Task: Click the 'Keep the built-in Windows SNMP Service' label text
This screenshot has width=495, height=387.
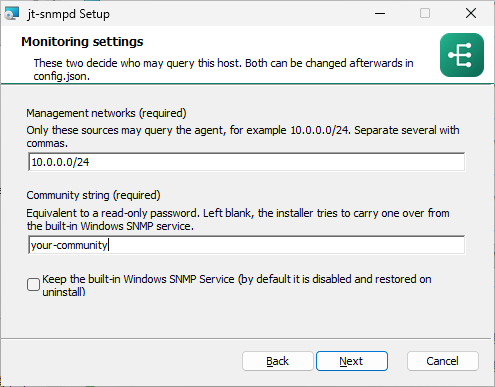Action: (237, 285)
